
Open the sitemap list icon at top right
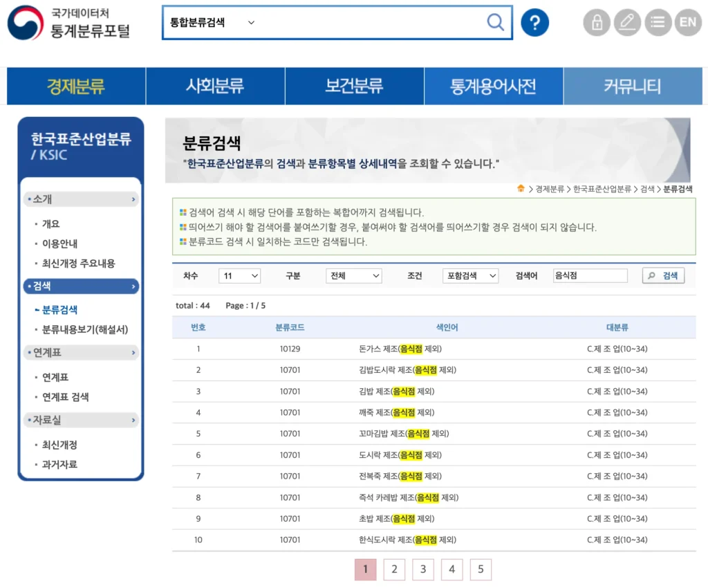coord(658,22)
